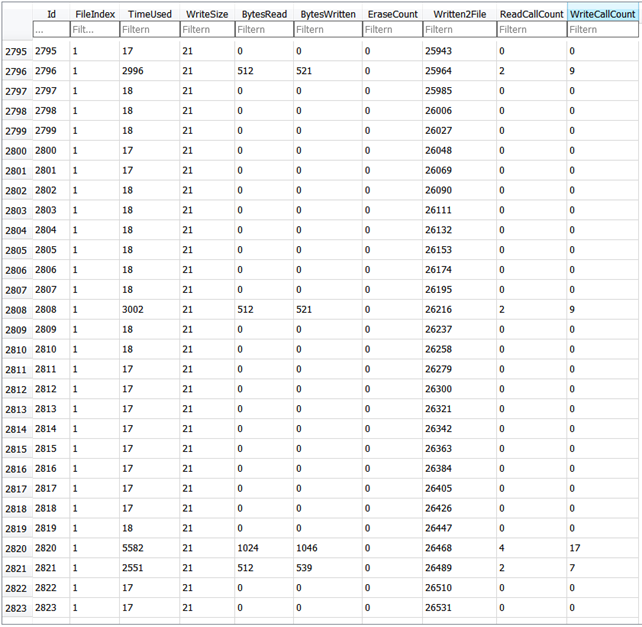Focus the ReadCallCount filter field

[532, 29]
